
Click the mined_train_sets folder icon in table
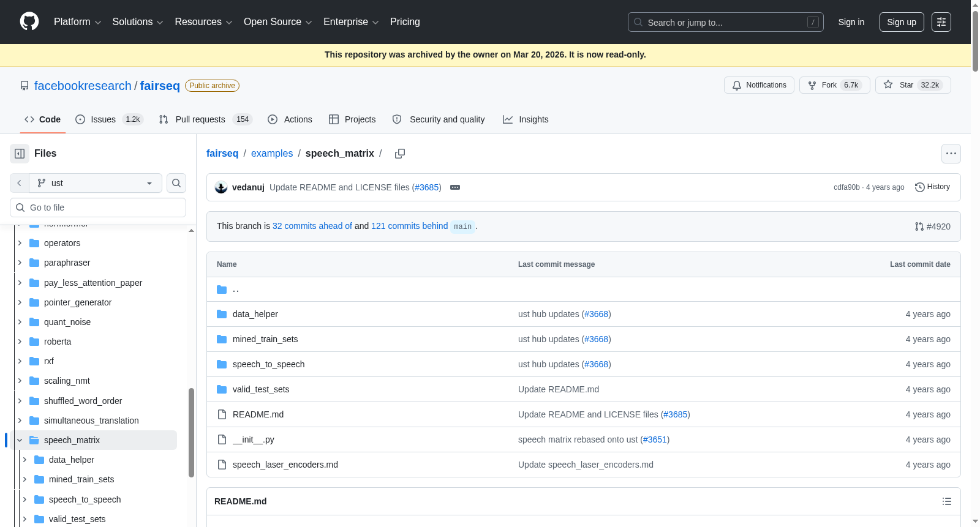coord(222,339)
